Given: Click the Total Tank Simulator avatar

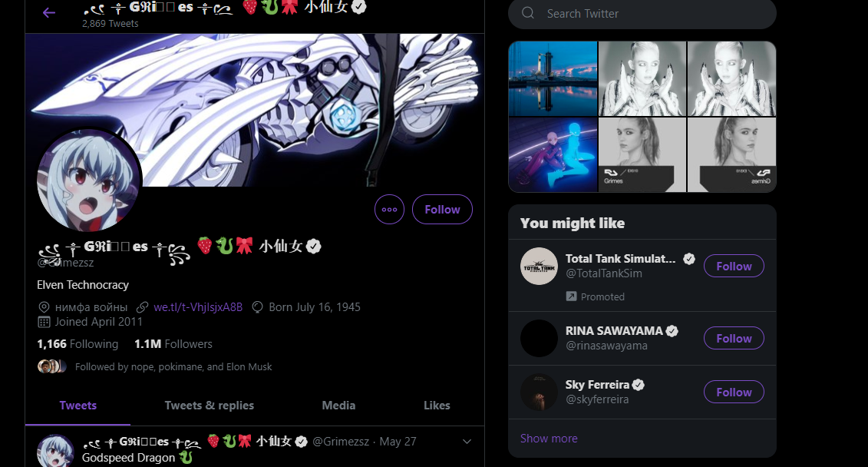Looking at the screenshot, I should tap(539, 267).
